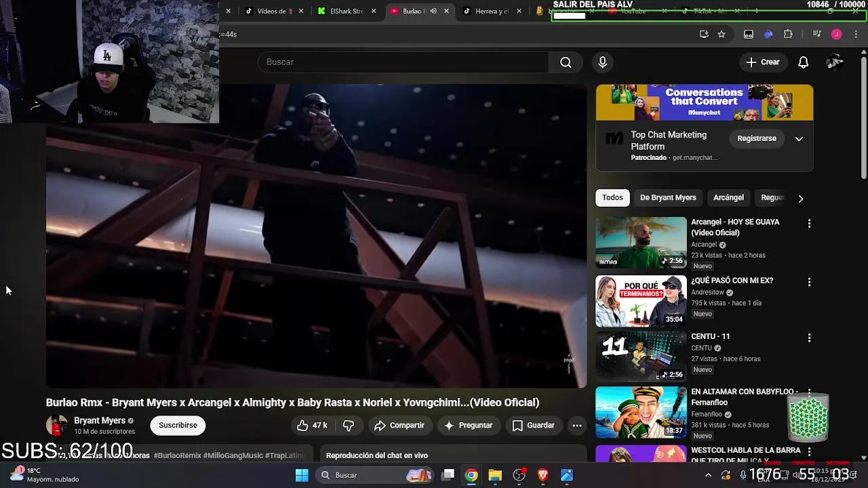This screenshot has width=868, height=488.
Task: Open the Windows Start menu
Action: (x=302, y=475)
